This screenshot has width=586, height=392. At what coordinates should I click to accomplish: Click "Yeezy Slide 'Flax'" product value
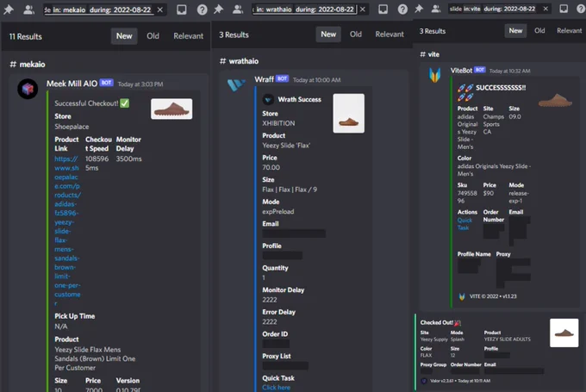286,146
